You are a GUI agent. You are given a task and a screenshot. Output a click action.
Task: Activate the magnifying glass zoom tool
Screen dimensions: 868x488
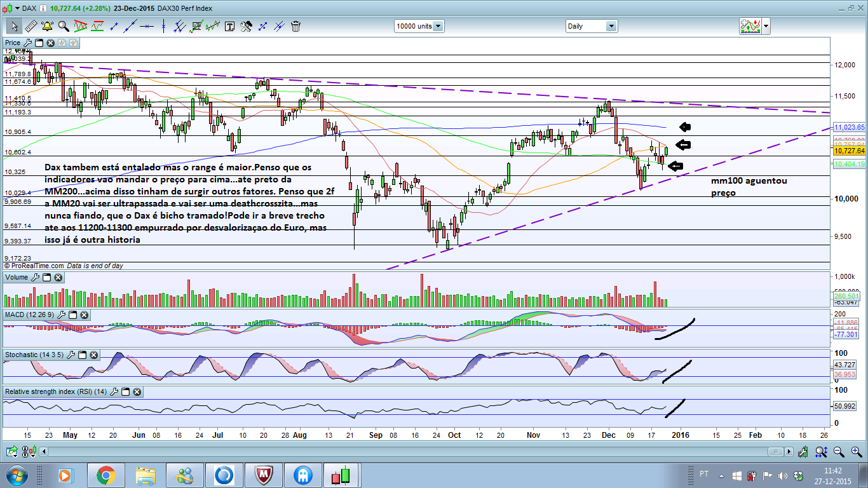(64, 26)
